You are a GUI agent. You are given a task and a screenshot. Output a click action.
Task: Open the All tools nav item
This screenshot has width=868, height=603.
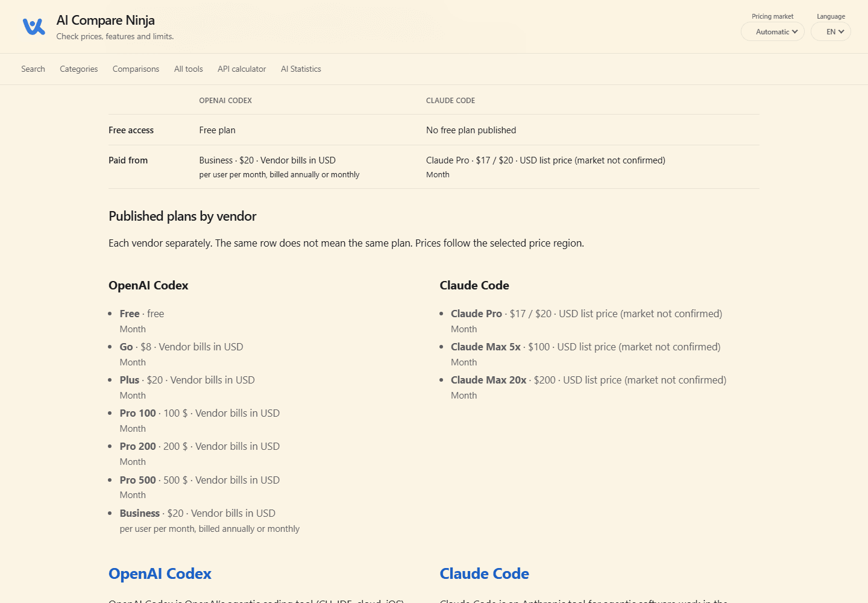(189, 69)
